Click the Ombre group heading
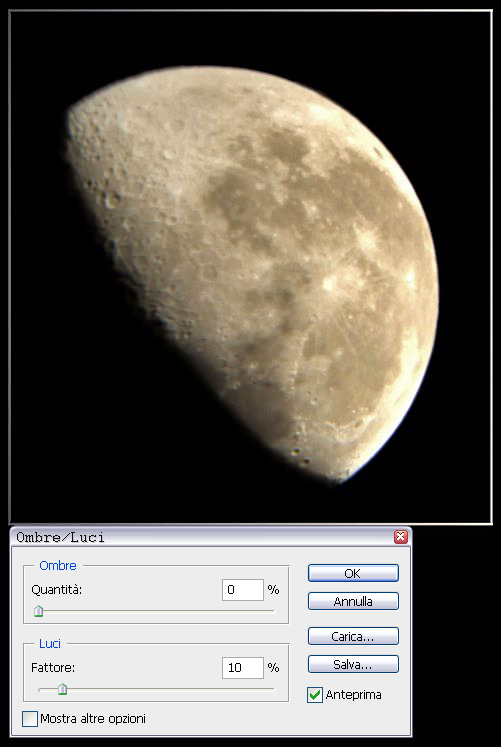 point(58,565)
